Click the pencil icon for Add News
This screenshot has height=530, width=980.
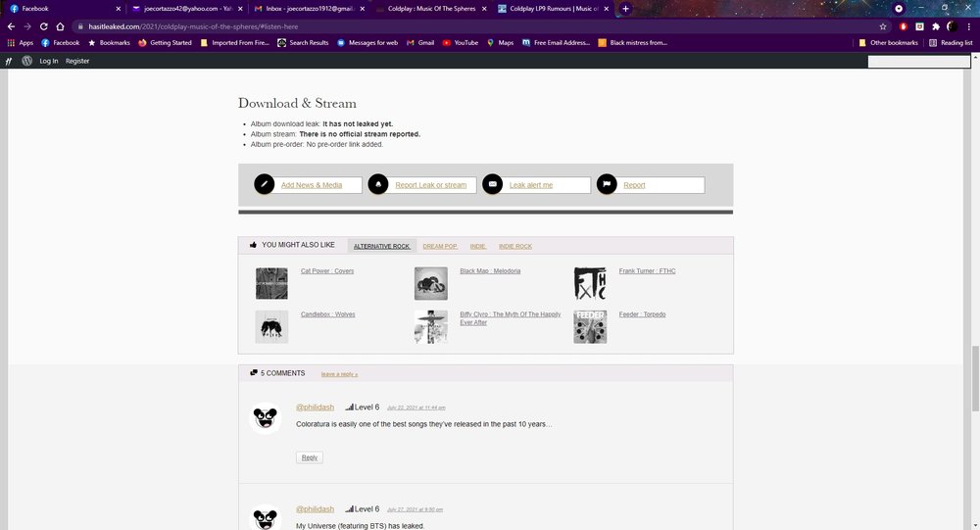pos(264,184)
